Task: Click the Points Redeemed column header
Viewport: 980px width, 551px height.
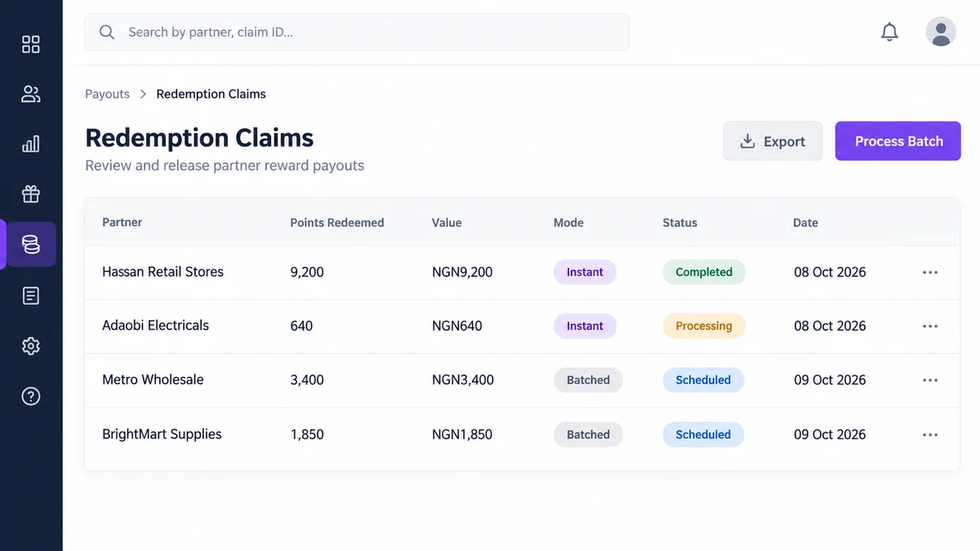Action: tap(337, 223)
